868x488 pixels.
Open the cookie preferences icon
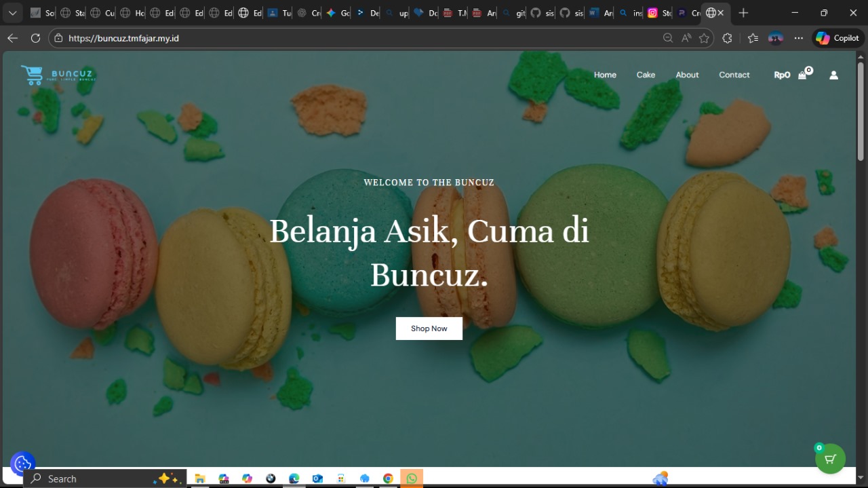(22, 464)
